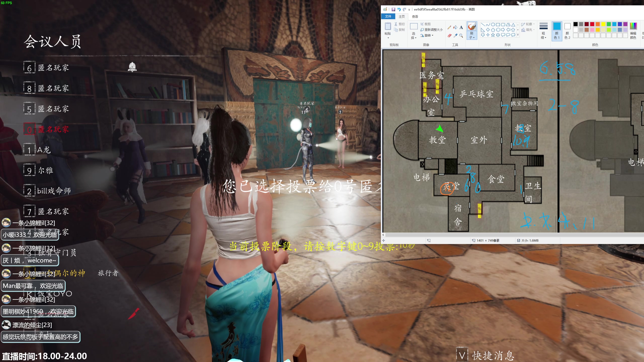Open 重新调整大小 resize dialog
Image resolution: width=644 pixels, height=362 pixels.
(432, 30)
